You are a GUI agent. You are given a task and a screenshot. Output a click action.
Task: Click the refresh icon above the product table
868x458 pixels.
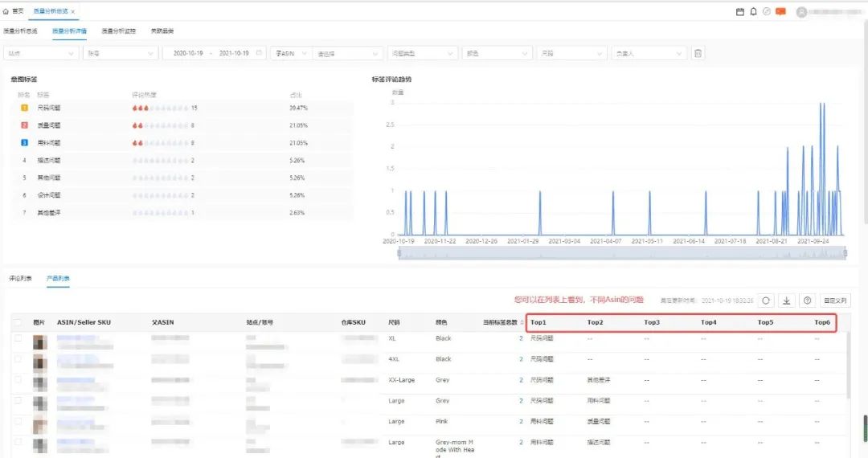click(766, 301)
